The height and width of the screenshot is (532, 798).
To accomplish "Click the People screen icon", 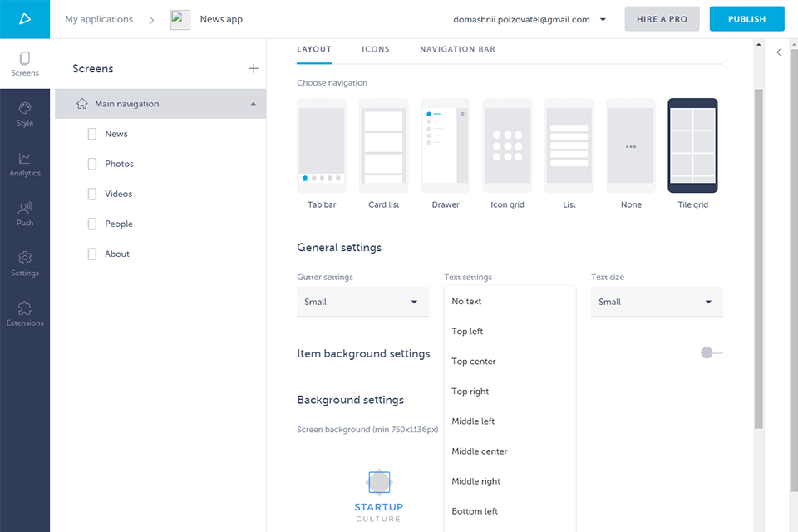I will coord(92,224).
